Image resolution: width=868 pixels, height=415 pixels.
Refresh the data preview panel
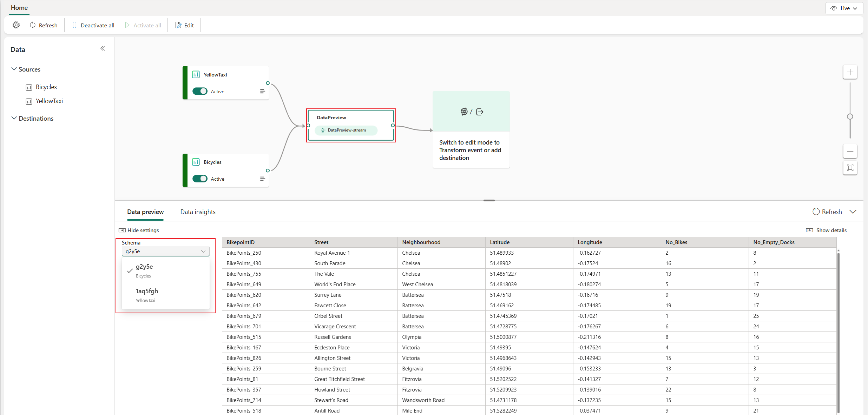tap(827, 212)
